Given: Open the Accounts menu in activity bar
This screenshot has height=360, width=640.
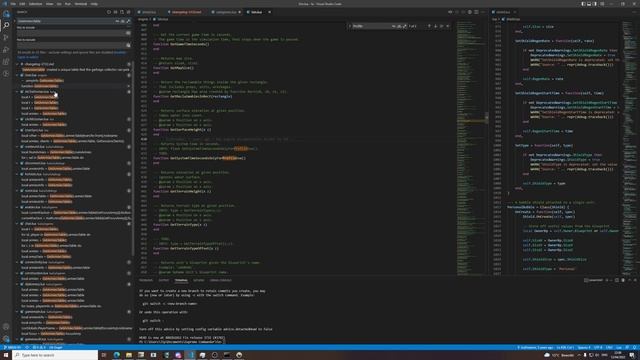Looking at the screenshot, I should 6,327.
